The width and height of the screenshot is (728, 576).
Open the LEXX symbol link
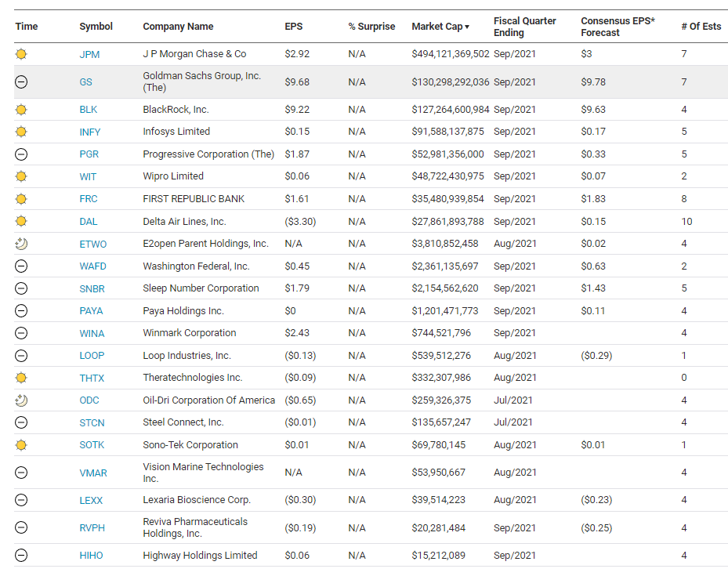(x=91, y=500)
